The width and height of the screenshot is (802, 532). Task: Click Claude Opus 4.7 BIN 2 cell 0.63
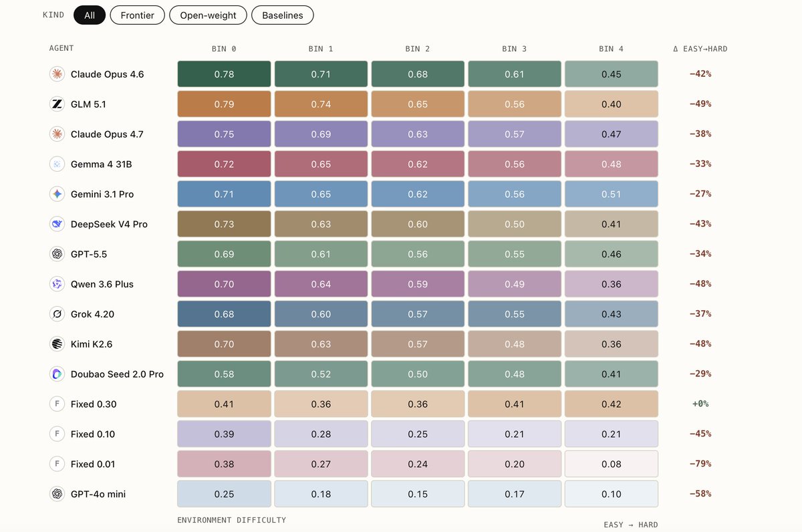418,134
